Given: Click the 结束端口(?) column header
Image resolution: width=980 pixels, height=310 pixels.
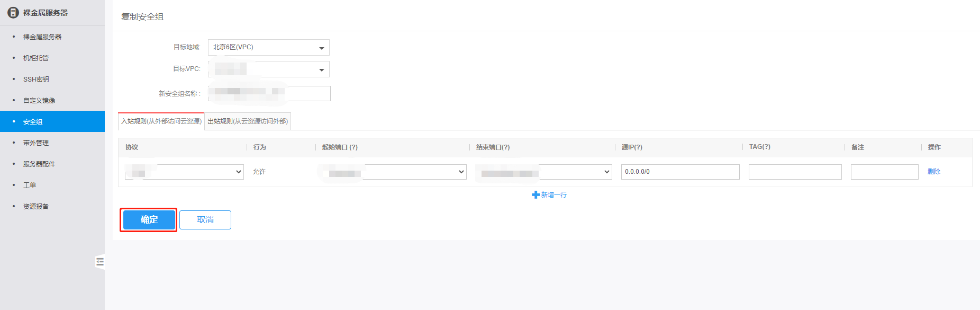Looking at the screenshot, I should coord(493,147).
